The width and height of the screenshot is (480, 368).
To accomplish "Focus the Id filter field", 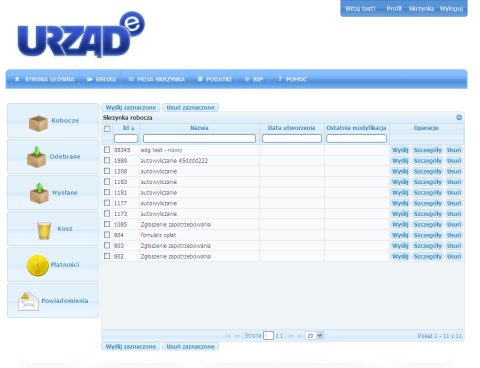I will 126,138.
